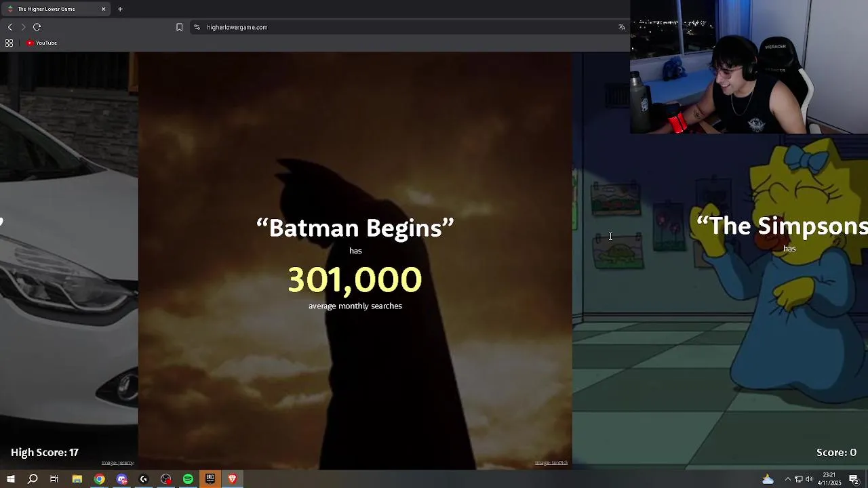The image size is (868, 488).
Task: Open OBS Studio from the taskbar
Action: click(x=166, y=479)
